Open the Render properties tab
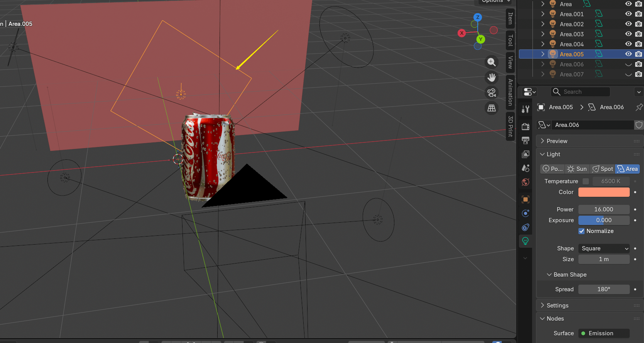644x343 pixels. (x=526, y=126)
